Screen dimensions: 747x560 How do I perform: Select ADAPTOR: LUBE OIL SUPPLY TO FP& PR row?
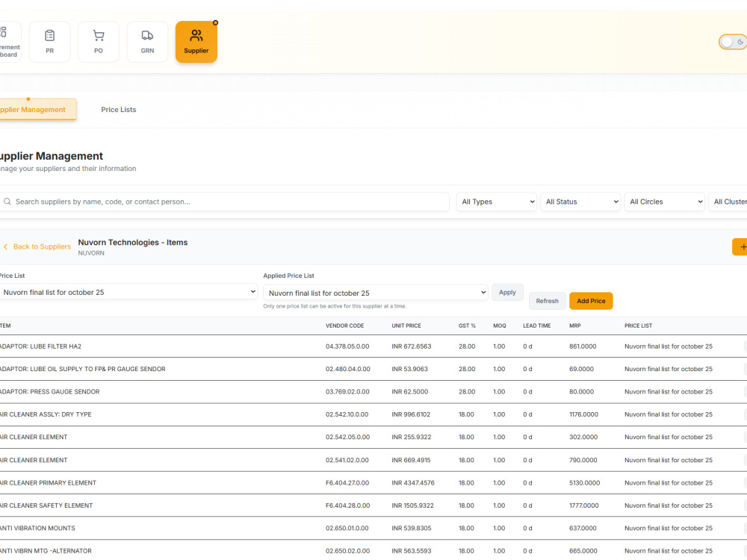[x=373, y=369]
